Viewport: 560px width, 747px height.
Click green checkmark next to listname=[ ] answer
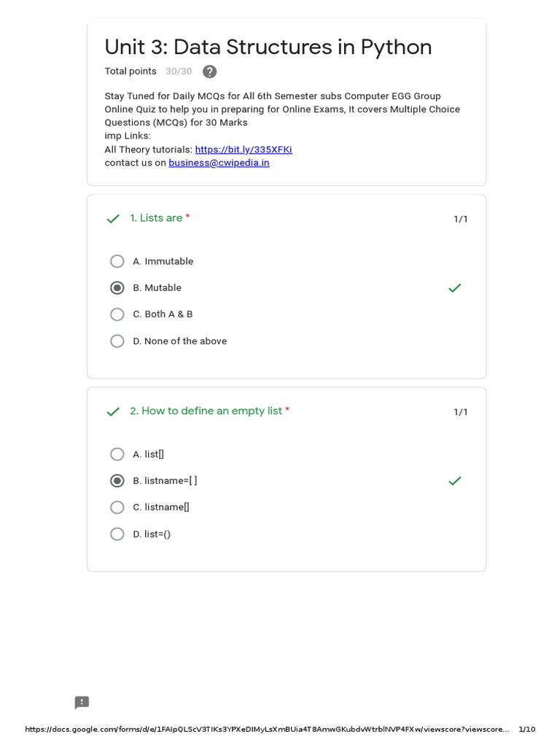pos(454,481)
